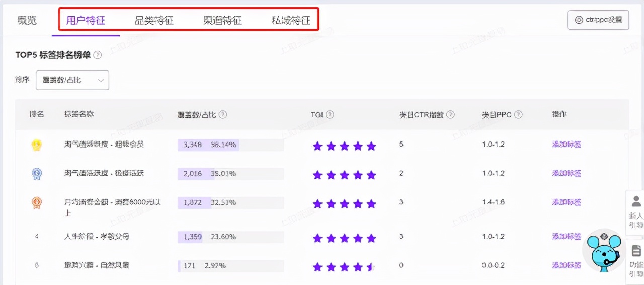Viewport: 644px width, 285px height.
Task: Select label 淘气值活跃度 - 超级会员
Action: click(104, 145)
